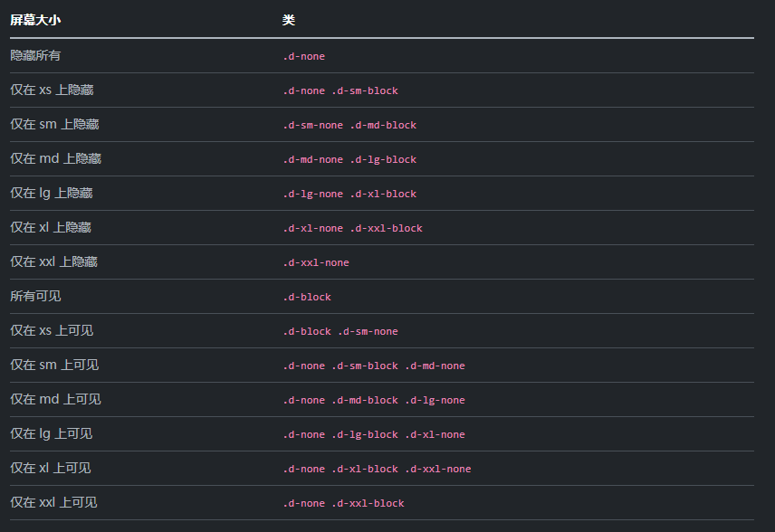Click the class code in the 隐藏所有 row
775x532 pixels.
[303, 56]
